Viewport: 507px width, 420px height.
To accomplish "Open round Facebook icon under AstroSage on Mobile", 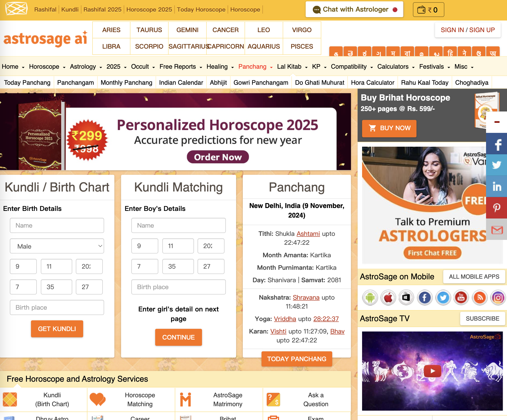I will click(425, 298).
